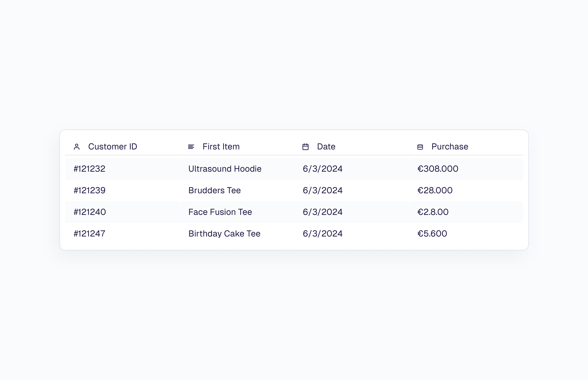588x380 pixels.
Task: Click the calendar icon beside Date
Action: point(305,147)
